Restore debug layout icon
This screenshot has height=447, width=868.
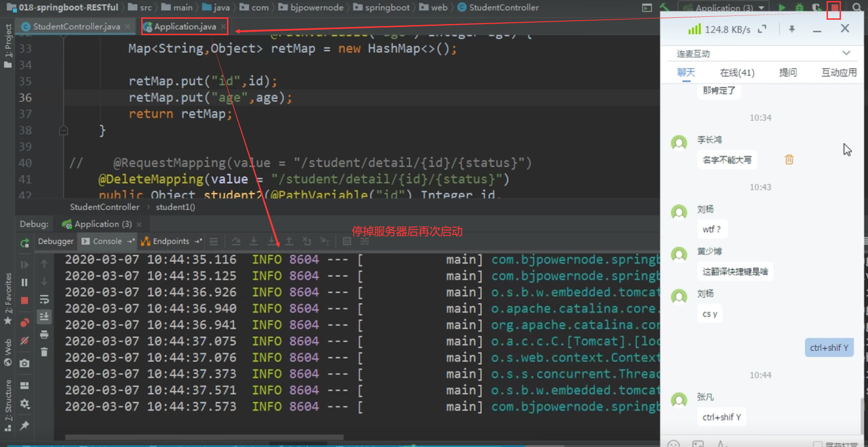click(x=25, y=385)
